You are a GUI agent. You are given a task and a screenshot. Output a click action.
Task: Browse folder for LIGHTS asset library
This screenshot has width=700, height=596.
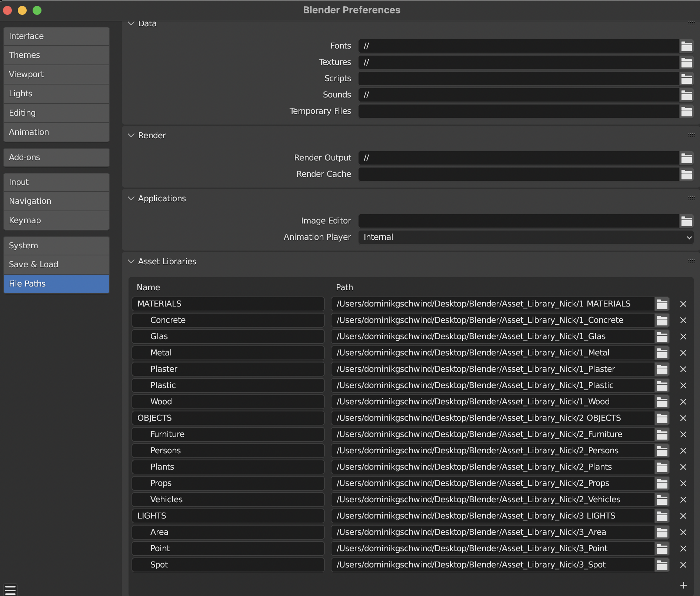pyautogui.click(x=662, y=516)
